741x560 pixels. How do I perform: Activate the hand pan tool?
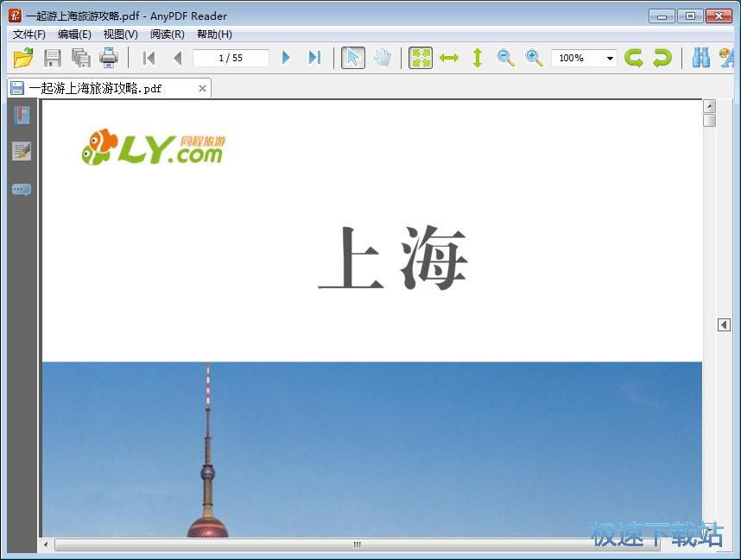pyautogui.click(x=383, y=57)
